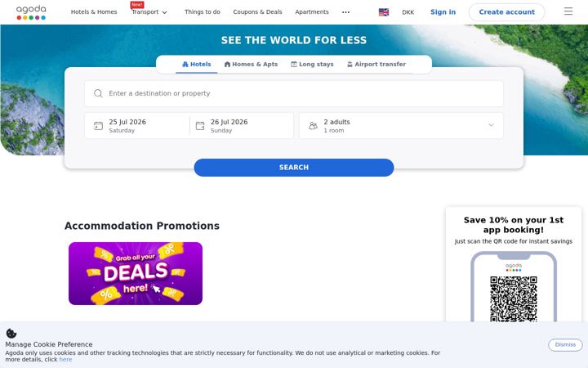This screenshot has width=588, height=368.
Task: Expand the guests and rooms chevron
Action: (491, 125)
